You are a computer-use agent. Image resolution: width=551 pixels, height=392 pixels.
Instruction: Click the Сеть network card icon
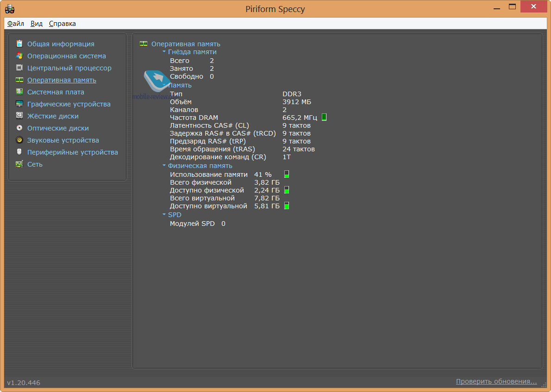pos(19,164)
